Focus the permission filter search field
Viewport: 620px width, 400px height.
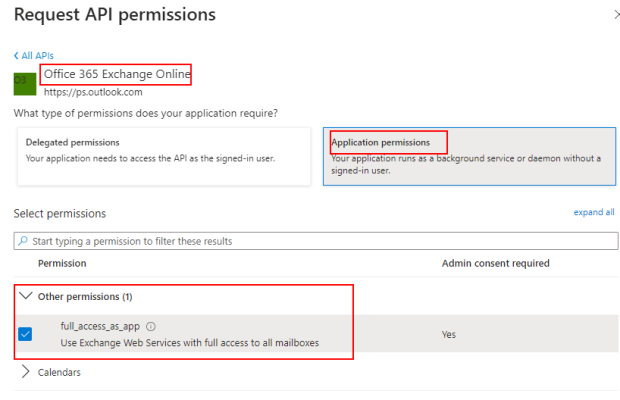[320, 241]
